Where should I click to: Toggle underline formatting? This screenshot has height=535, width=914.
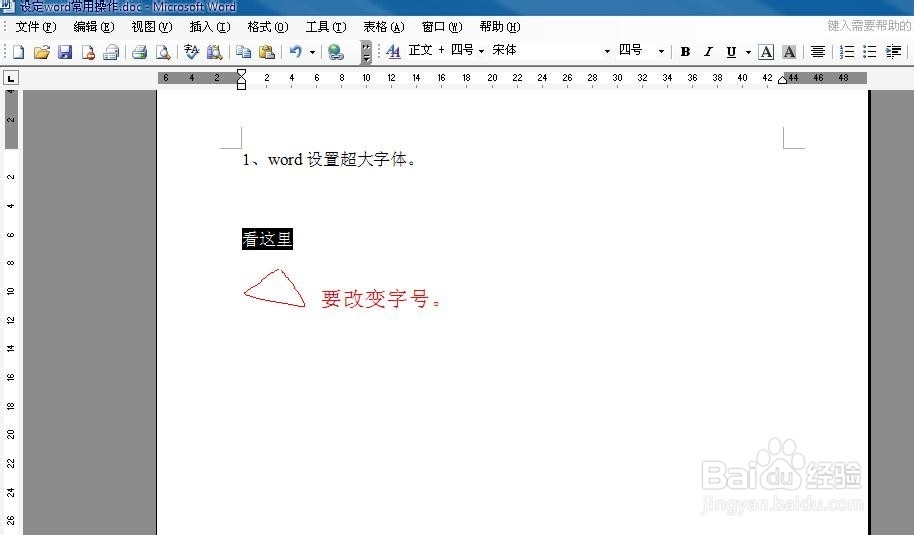731,52
